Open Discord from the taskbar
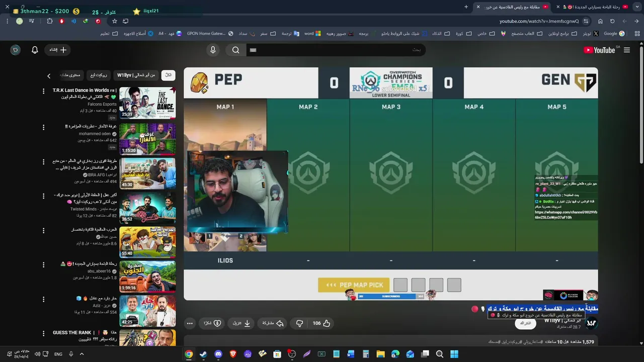 click(218, 354)
